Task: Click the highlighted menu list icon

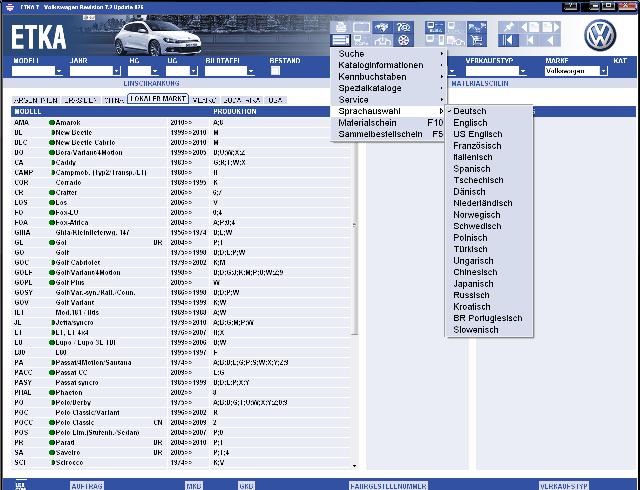Action: click(340, 40)
